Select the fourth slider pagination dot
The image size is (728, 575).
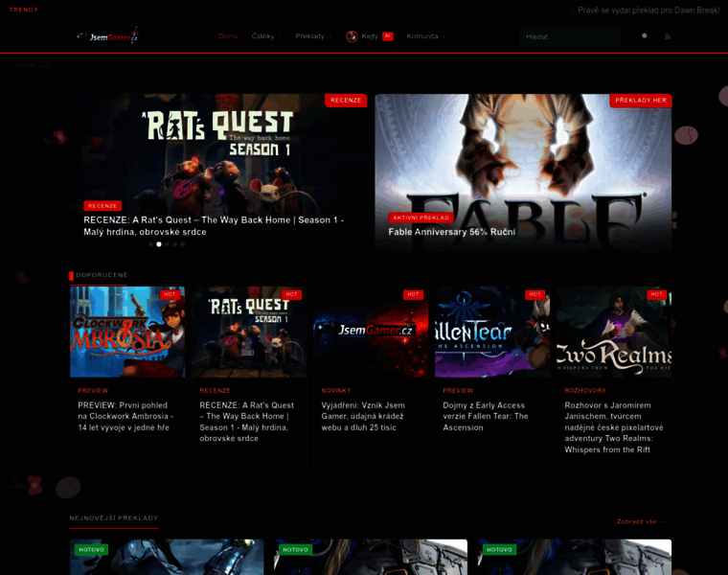point(174,244)
